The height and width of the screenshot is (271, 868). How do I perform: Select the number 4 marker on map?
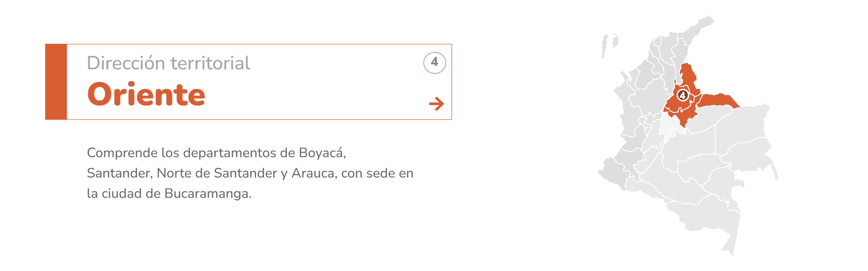tap(683, 95)
